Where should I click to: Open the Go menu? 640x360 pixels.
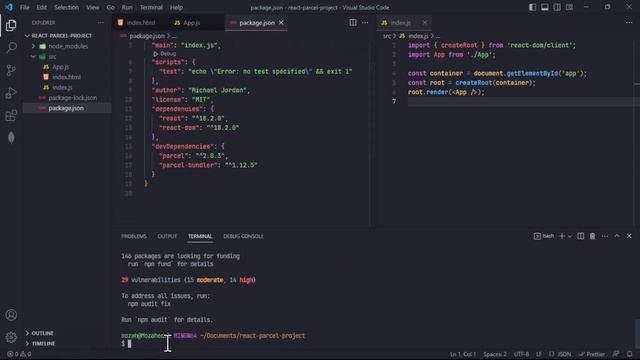point(110,7)
